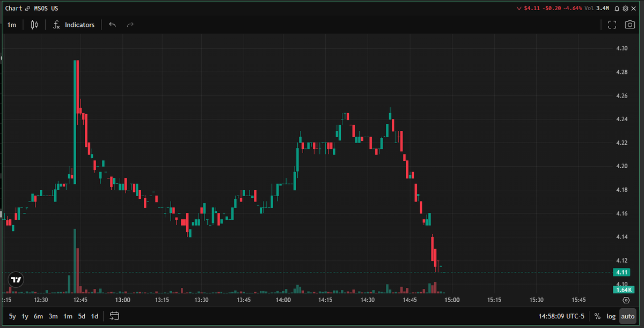Open the 1m interval dropdown
Image resolution: width=644 pixels, height=328 pixels.
tap(11, 25)
